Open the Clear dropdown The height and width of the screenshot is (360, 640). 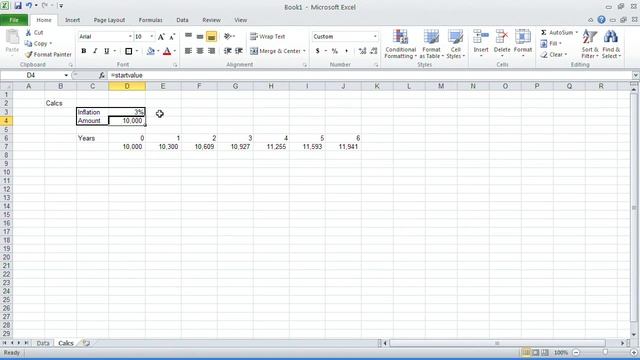554,54
